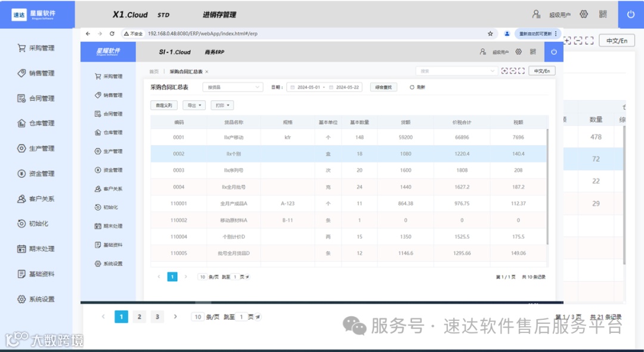Open the 10 条/页 selector in the outer pager

click(198, 317)
